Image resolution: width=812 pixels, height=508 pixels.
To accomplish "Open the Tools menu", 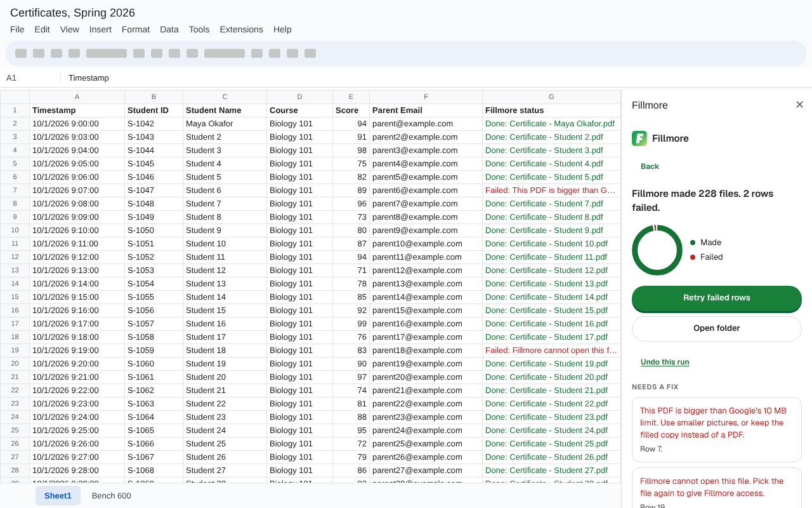I will click(199, 29).
